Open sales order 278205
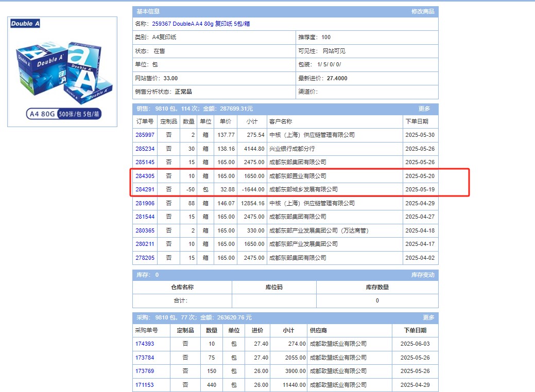 pos(145,258)
